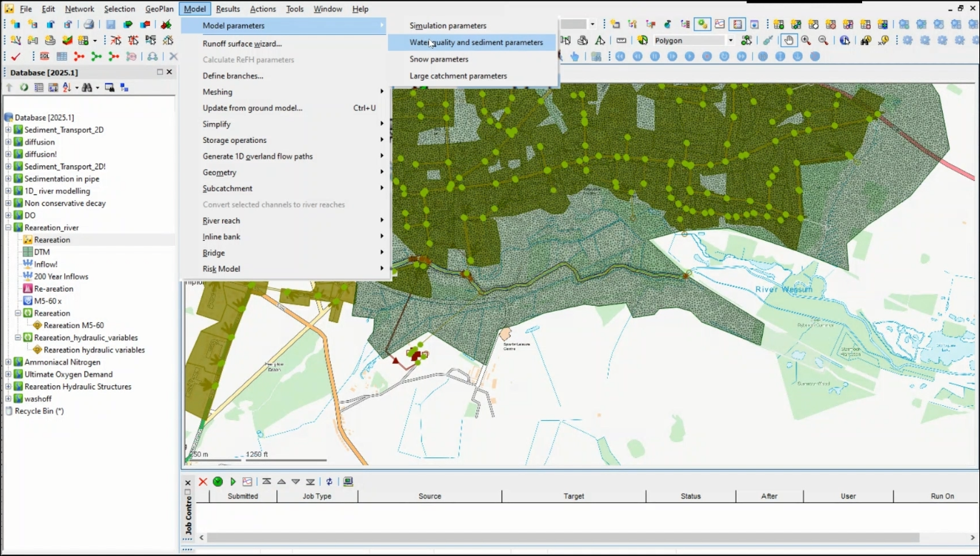Activate the Zoom out magnifier tool
This screenshot has height=556, width=980.
click(823, 41)
